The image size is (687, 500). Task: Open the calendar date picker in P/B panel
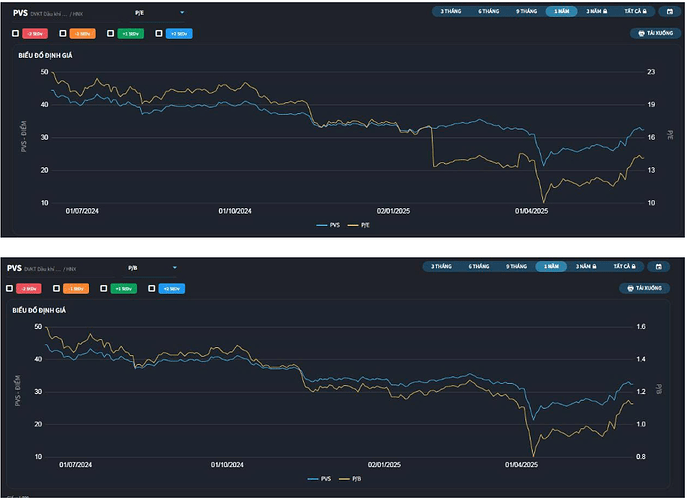pyautogui.click(x=659, y=266)
